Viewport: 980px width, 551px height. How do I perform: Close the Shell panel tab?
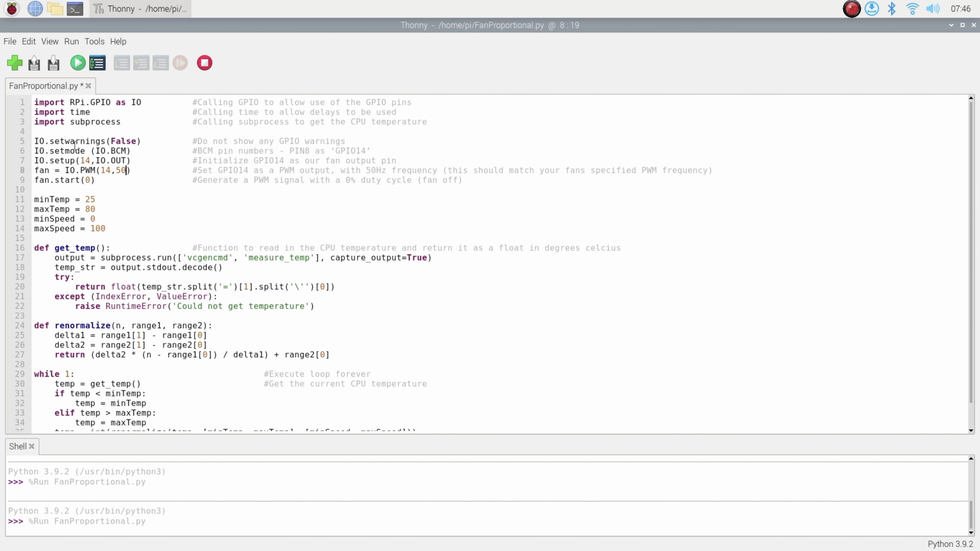point(32,446)
